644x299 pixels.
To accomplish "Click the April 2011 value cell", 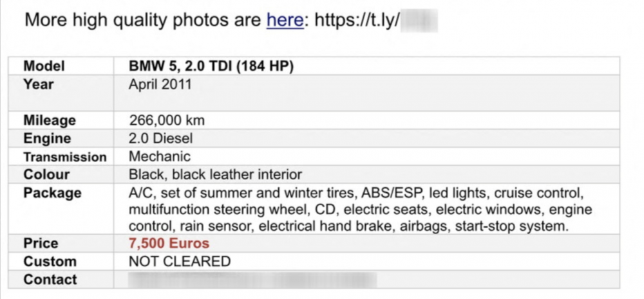I will [x=160, y=84].
